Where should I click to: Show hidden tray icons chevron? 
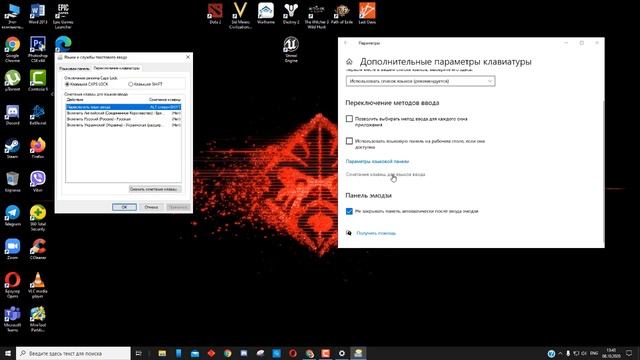[x=560, y=353]
